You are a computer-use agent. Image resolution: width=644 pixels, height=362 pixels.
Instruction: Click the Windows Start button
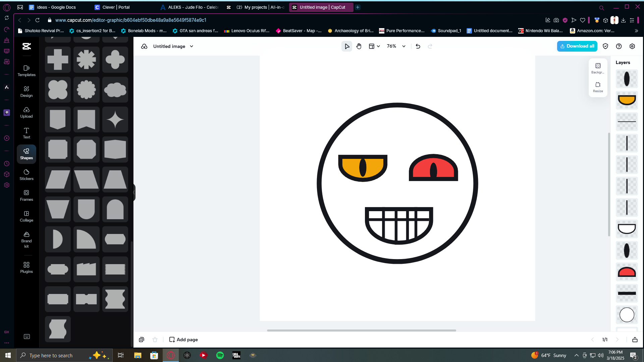[x=8, y=355]
